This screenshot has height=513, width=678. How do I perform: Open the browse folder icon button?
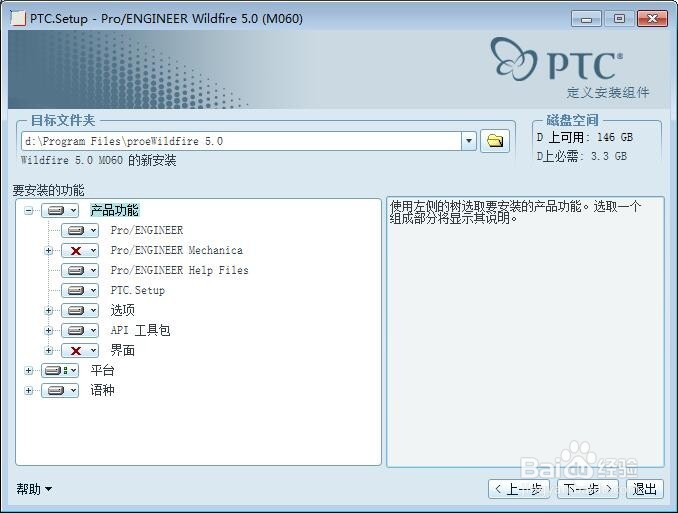pyautogui.click(x=495, y=141)
